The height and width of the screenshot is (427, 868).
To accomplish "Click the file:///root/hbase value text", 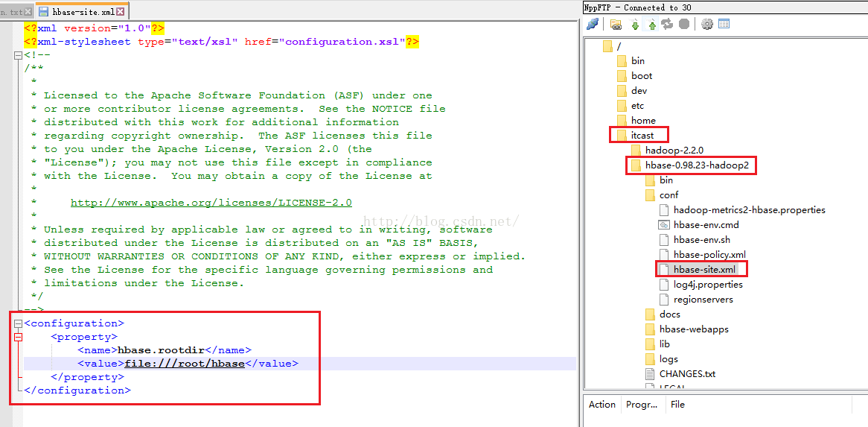I will click(185, 364).
